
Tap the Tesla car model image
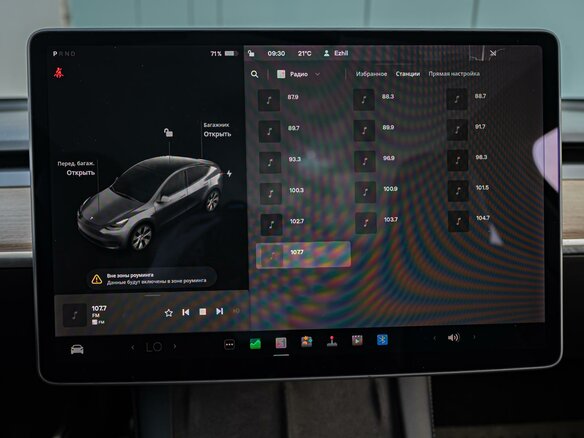click(149, 203)
